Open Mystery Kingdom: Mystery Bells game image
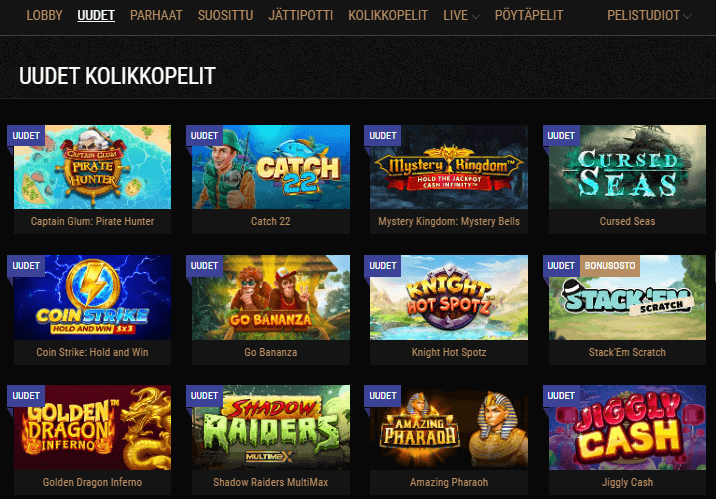The image size is (716, 499). [449, 167]
